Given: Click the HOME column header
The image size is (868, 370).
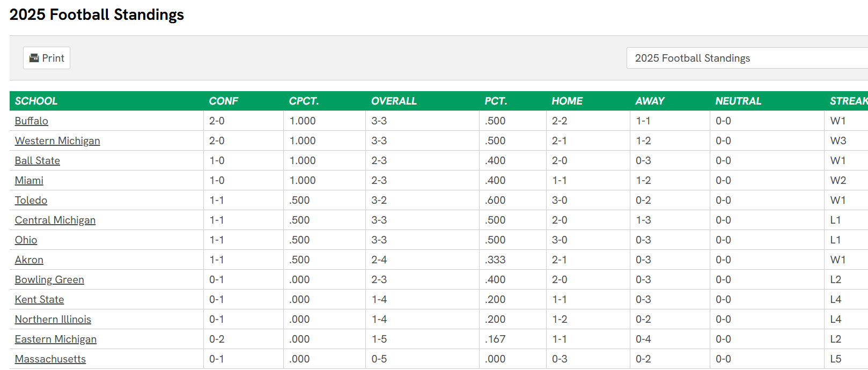Looking at the screenshot, I should click(x=567, y=101).
